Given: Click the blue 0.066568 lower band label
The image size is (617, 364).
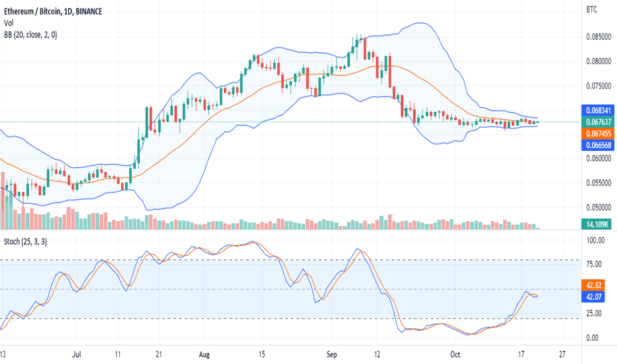Looking at the screenshot, I should pos(597,145).
